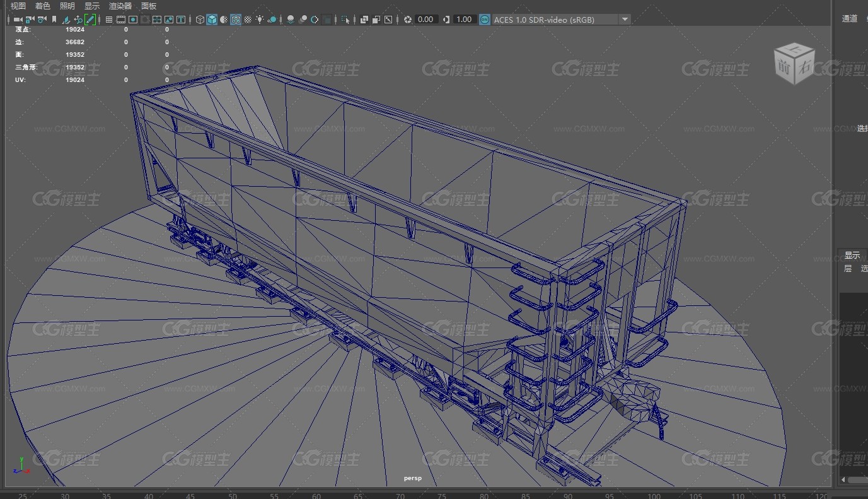The image size is (868, 499).
Task: Open the 视图 panel menu
Action: tap(18, 6)
